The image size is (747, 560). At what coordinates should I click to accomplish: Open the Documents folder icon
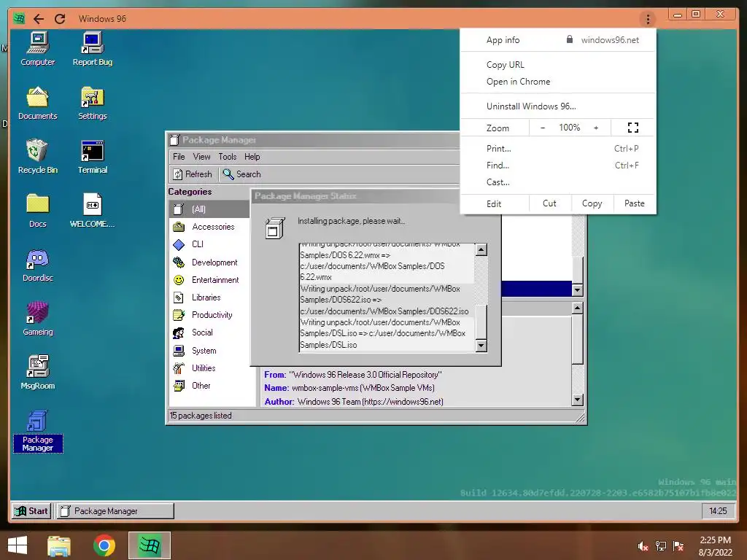pos(38,103)
